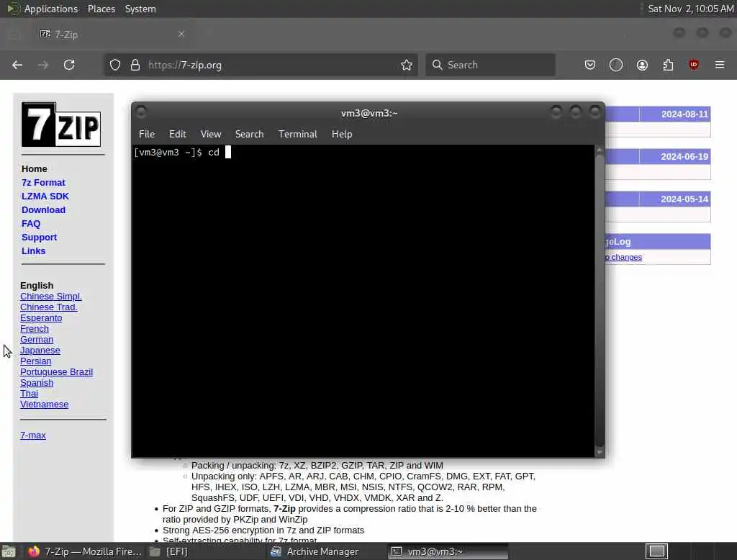This screenshot has height=560, width=737.
Task: Switch language to Chinese Trad.
Action: pyautogui.click(x=49, y=307)
